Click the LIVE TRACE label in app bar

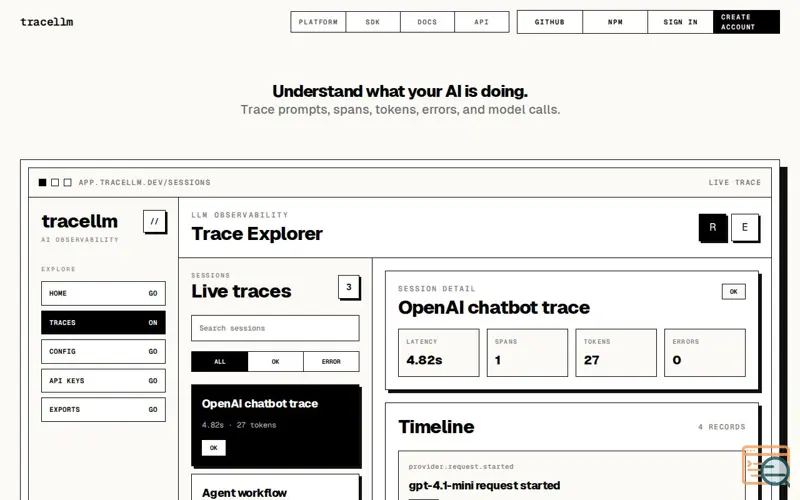point(735,182)
